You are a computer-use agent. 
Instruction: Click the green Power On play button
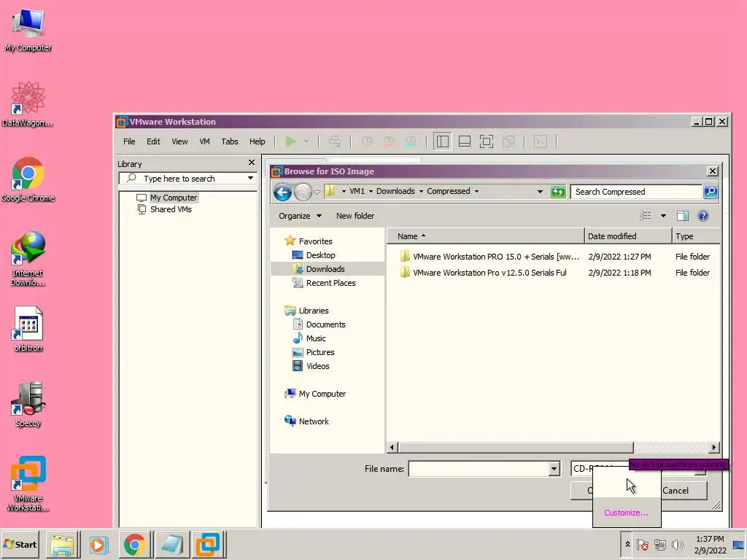290,141
